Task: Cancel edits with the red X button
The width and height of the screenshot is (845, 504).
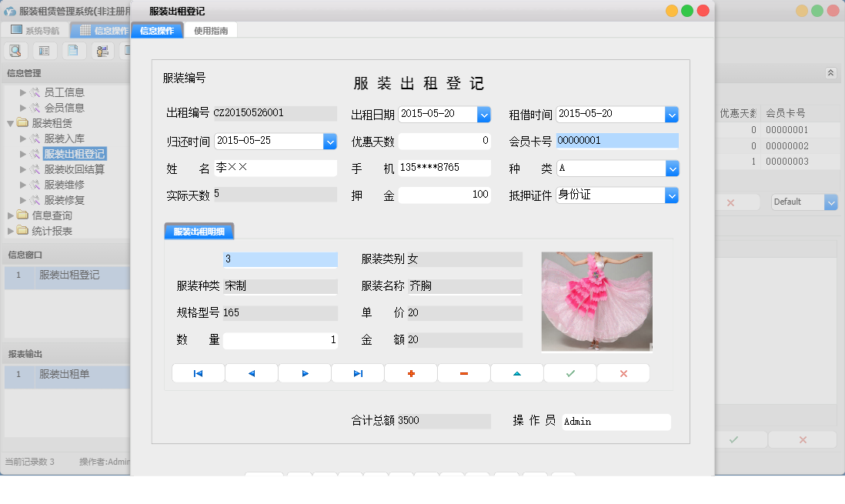Action: [623, 372]
